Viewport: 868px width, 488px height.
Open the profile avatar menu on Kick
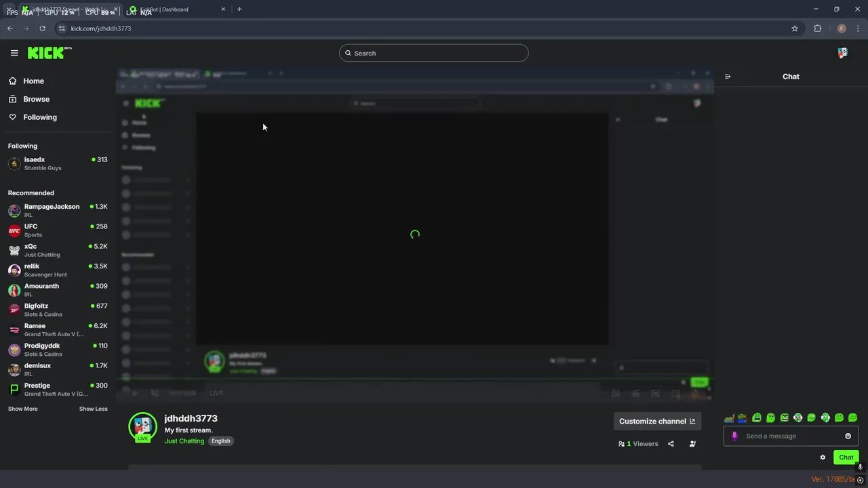pyautogui.click(x=842, y=53)
